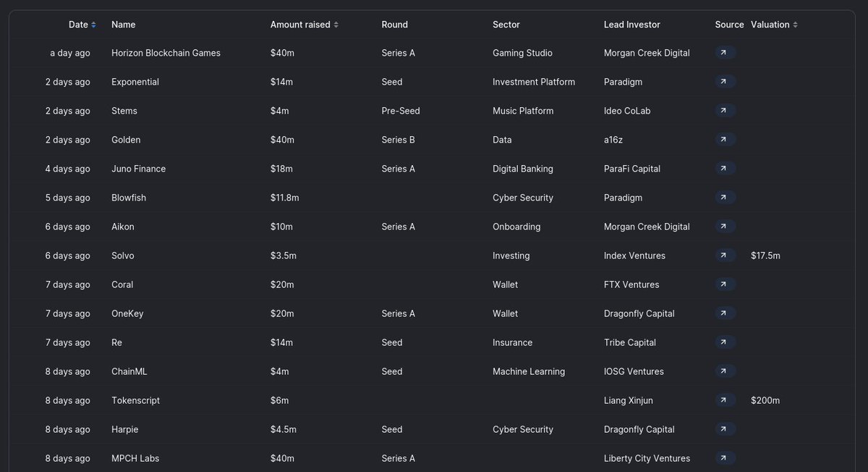
Task: Open source link for ChainML row
Action: pyautogui.click(x=725, y=371)
